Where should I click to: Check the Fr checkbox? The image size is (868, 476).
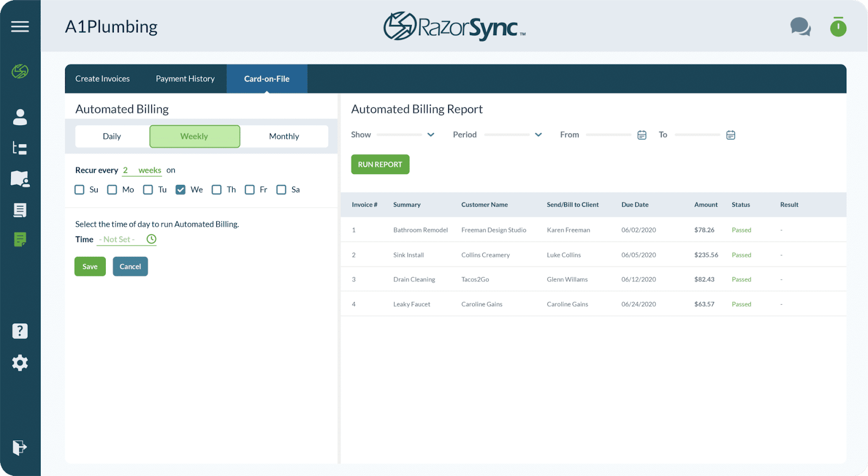point(250,190)
